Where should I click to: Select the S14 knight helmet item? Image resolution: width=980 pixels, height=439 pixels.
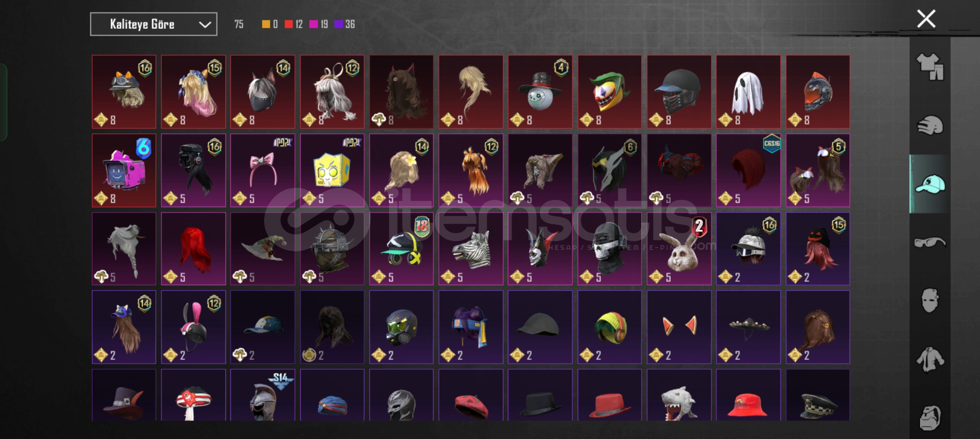(262, 395)
